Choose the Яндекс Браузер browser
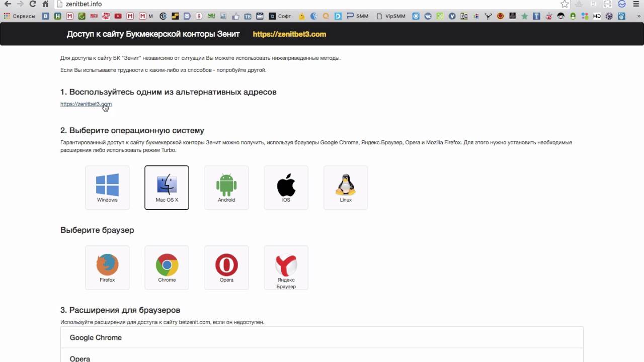Screen dimensions: 644x362 (x=286, y=267)
